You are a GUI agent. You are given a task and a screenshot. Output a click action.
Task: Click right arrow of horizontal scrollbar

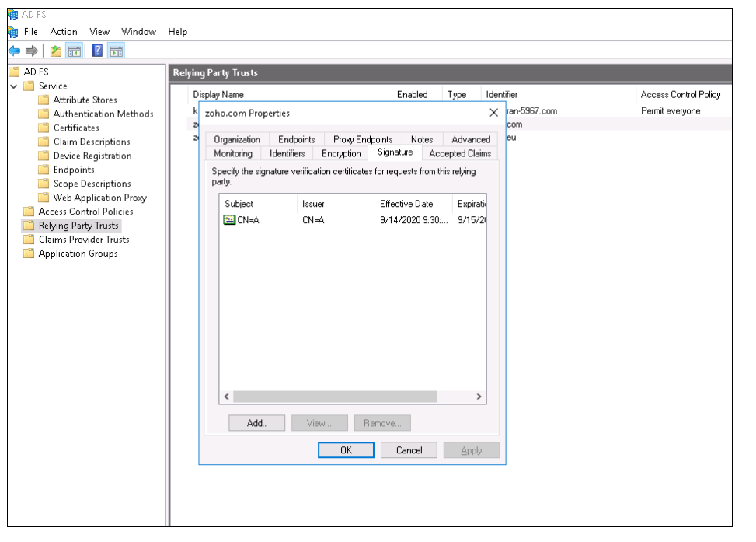coord(479,397)
